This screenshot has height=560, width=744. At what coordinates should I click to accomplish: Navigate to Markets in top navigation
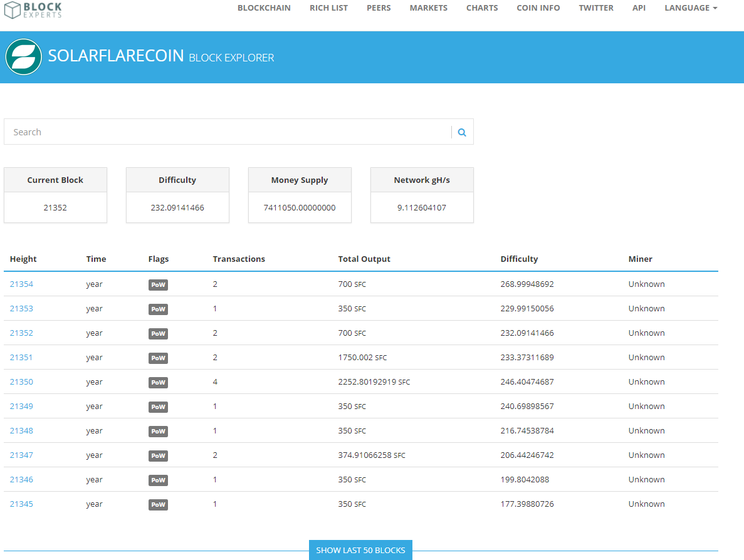click(x=428, y=8)
